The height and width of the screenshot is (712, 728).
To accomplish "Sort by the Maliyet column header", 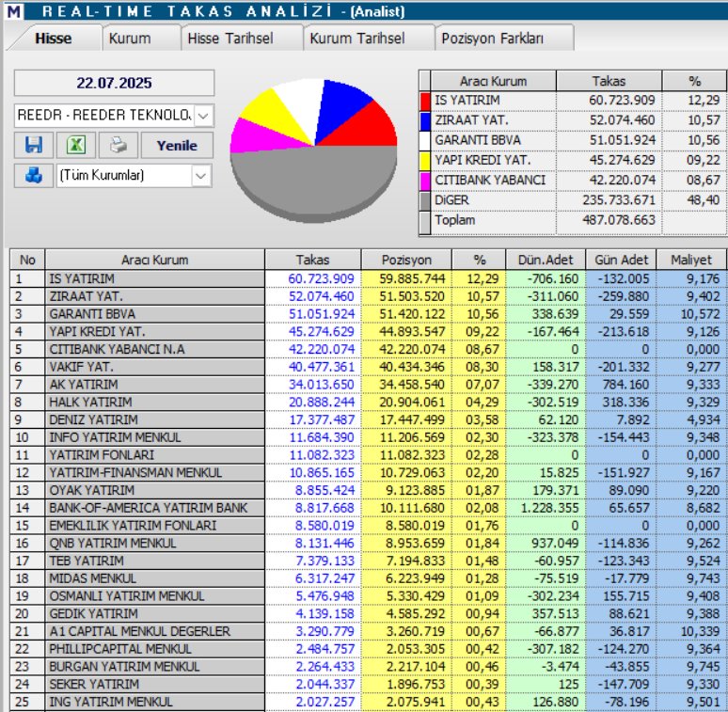I will pos(691,260).
